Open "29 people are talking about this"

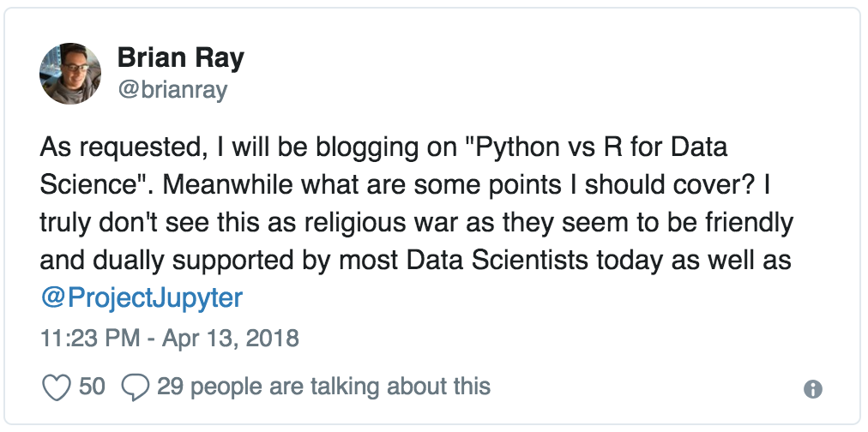click(323, 387)
